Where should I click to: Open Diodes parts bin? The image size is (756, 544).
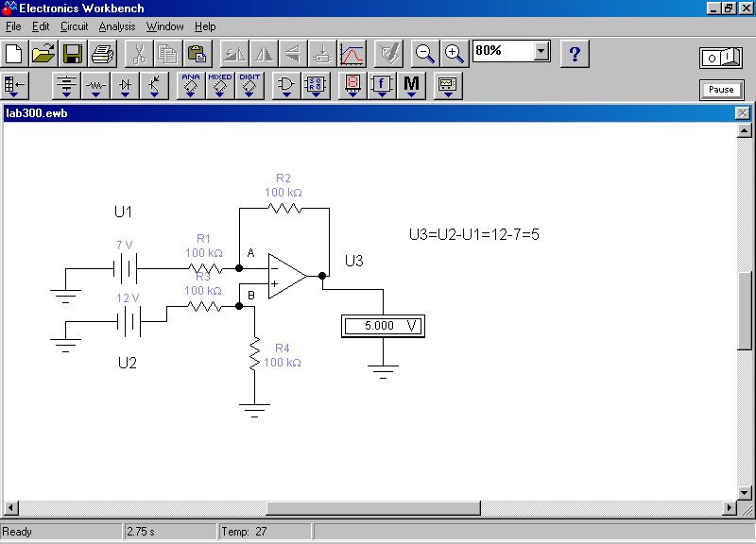tap(125, 86)
